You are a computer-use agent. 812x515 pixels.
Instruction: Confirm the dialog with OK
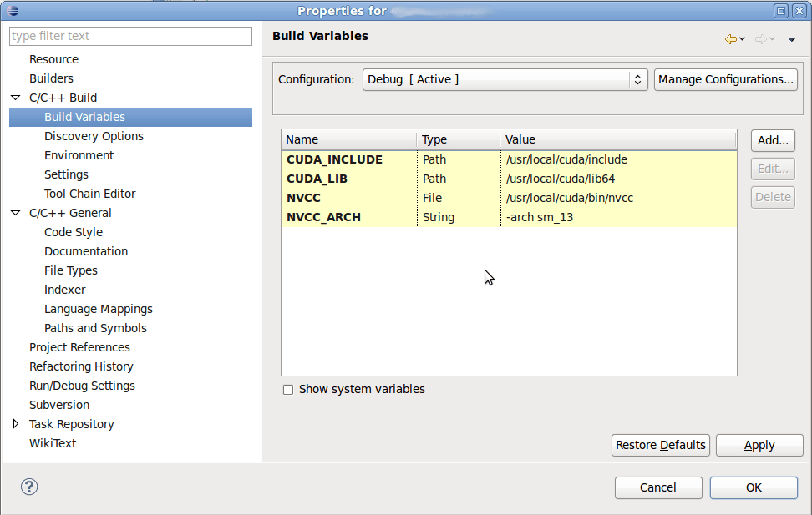point(753,487)
